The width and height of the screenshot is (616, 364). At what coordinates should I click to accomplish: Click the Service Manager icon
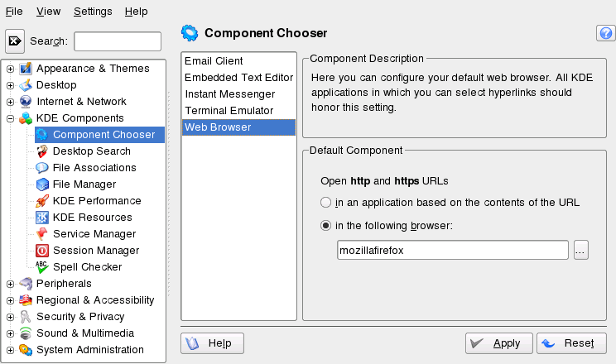point(42,234)
